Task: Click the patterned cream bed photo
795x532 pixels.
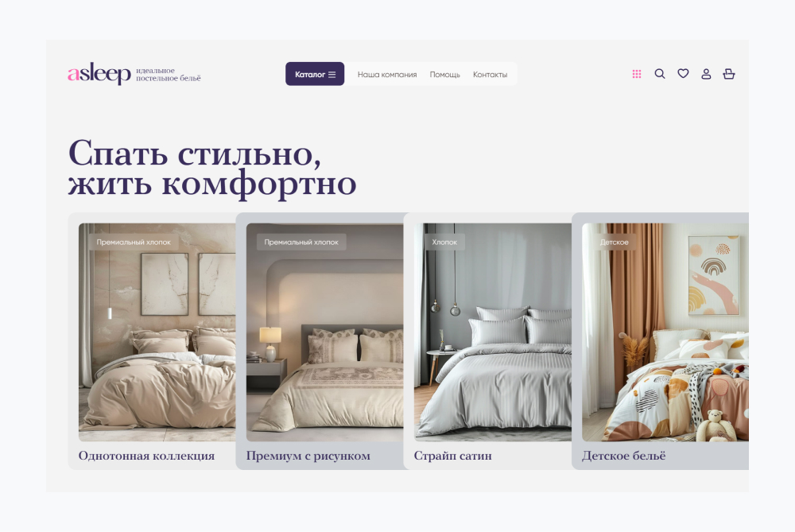Action: click(x=325, y=332)
